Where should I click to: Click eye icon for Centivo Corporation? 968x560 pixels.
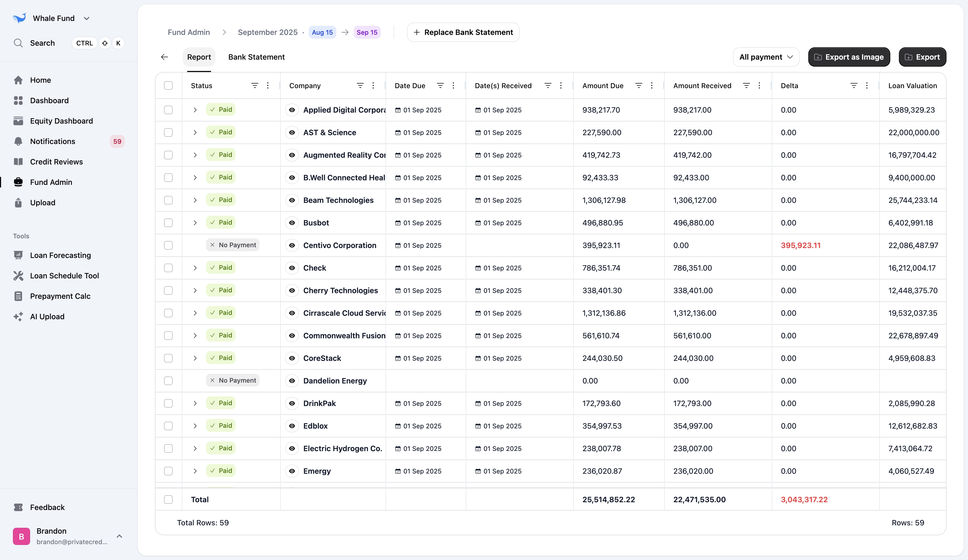point(292,245)
